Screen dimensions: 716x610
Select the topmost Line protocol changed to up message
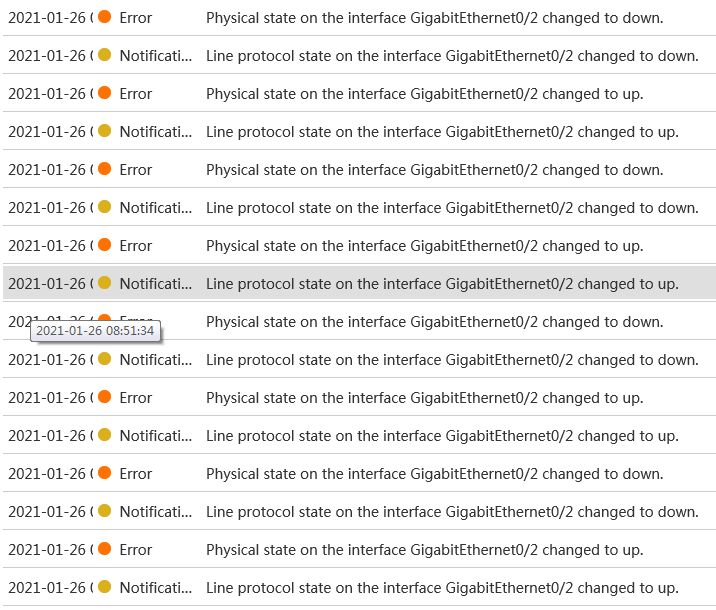coord(442,132)
